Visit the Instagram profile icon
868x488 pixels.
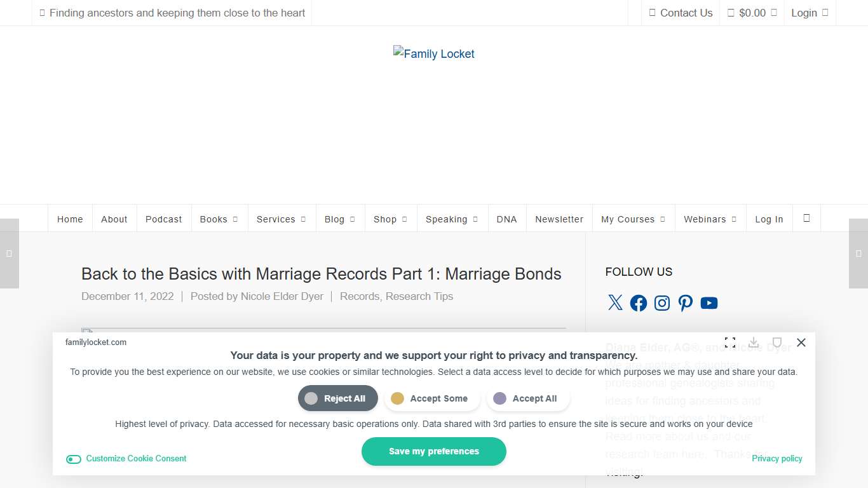[x=662, y=303]
